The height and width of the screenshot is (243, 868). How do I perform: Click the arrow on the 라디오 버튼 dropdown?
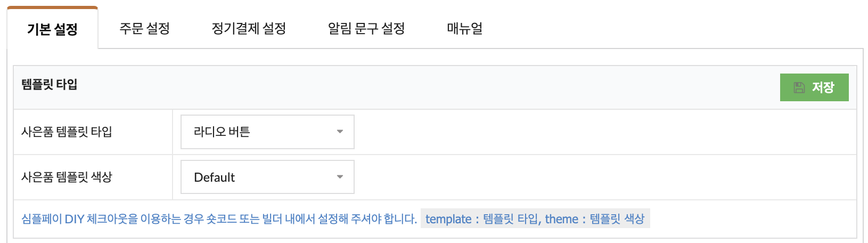[340, 132]
